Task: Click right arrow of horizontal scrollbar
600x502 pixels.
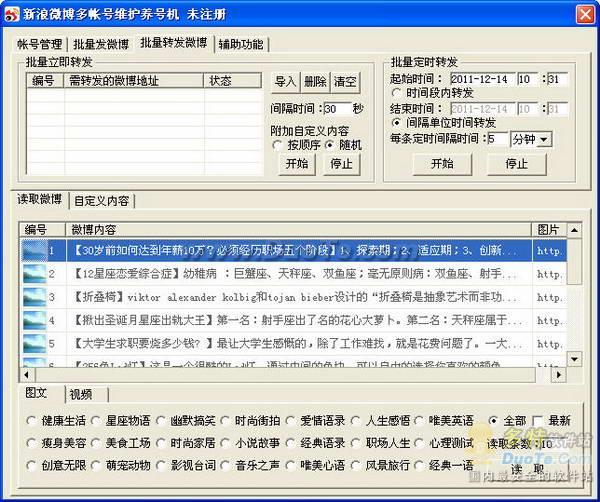Action: click(559, 375)
